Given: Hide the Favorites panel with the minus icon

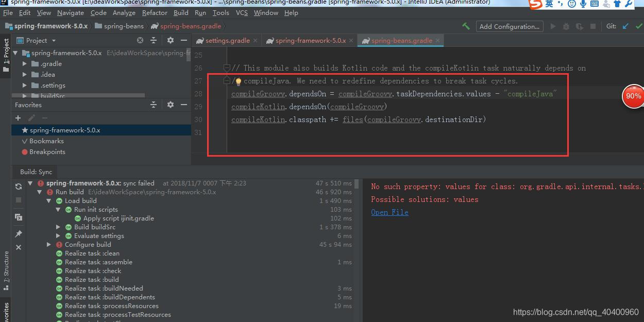Looking at the screenshot, I should [184, 105].
